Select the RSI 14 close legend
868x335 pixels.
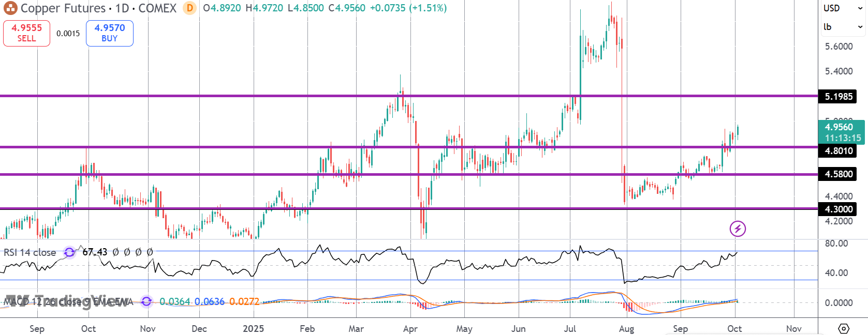pos(30,252)
